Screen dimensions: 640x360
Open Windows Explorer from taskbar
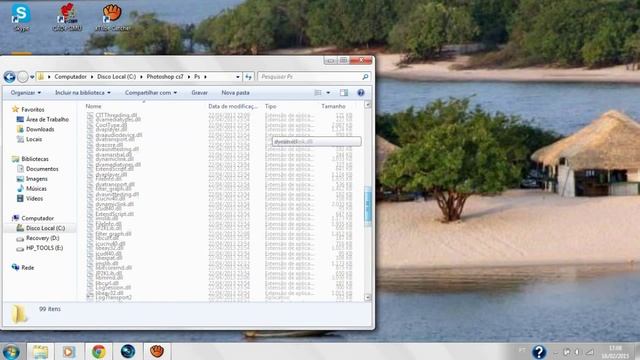coord(40,351)
